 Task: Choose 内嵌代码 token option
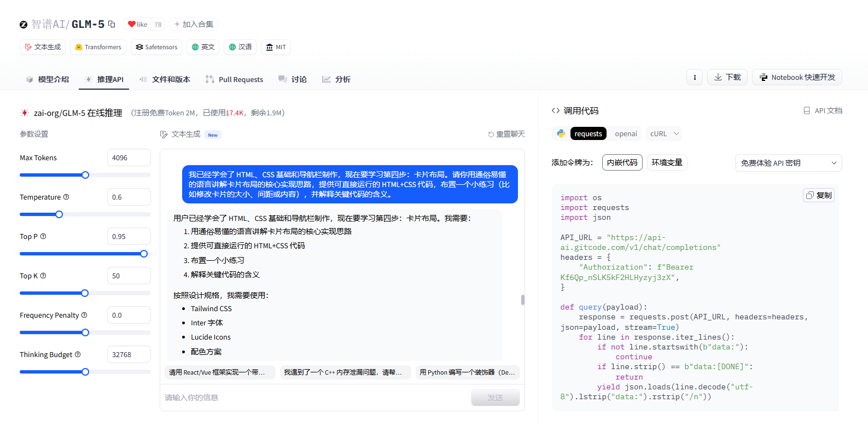point(622,162)
